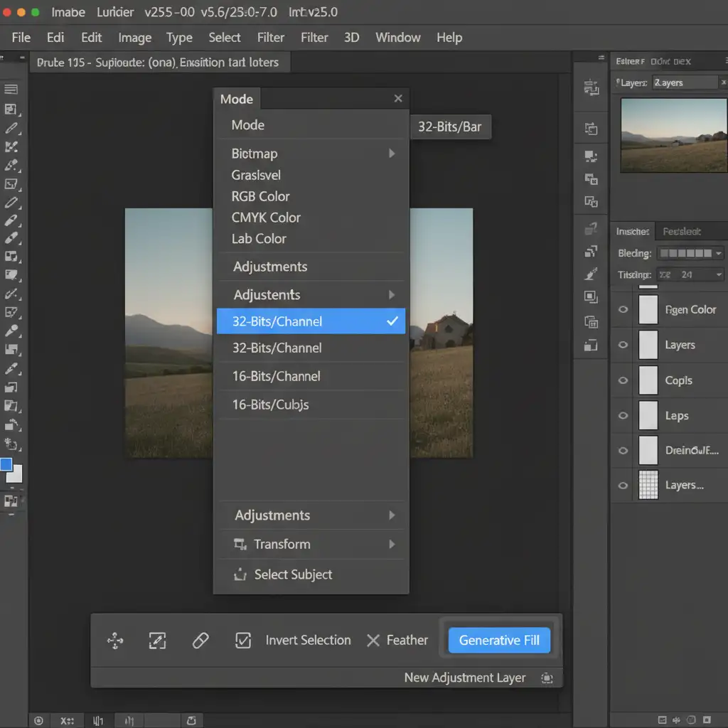Viewport: 728px width, 728px height.
Task: Click the New Adjustment Layer label
Action: (x=465, y=678)
